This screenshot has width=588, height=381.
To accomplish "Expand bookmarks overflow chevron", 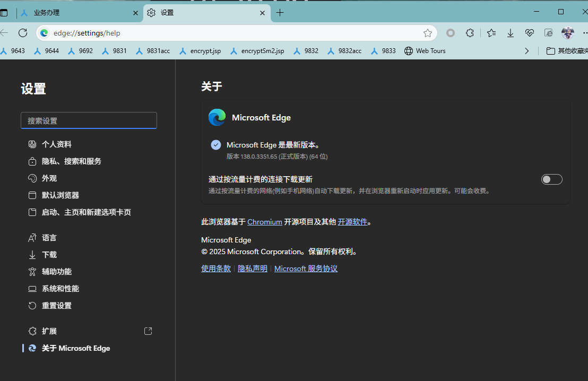I will tap(527, 51).
